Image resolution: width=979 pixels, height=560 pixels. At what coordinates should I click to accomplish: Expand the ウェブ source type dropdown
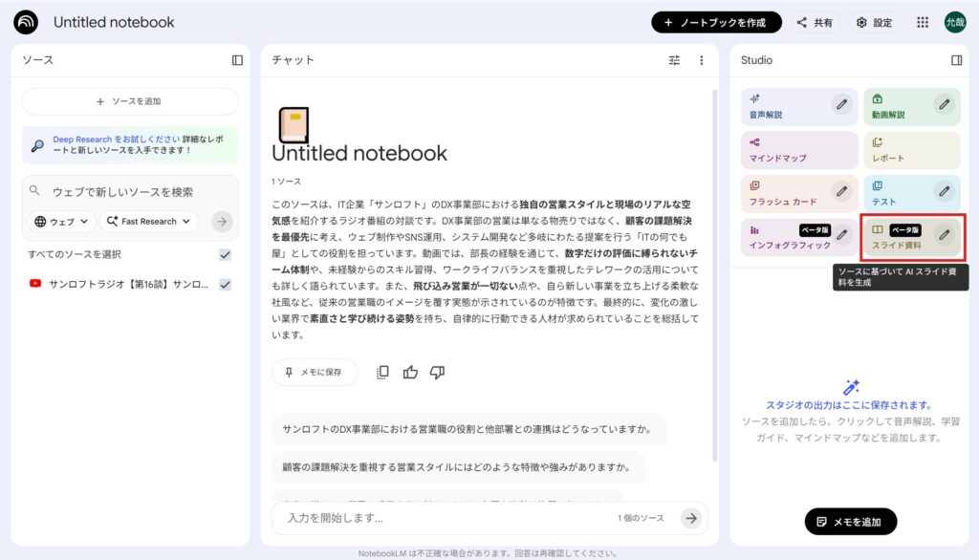(63, 222)
